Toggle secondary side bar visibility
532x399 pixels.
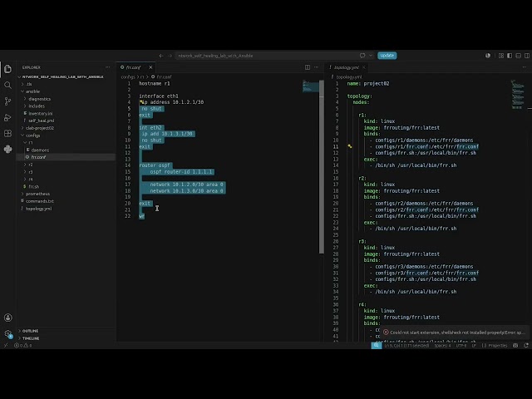coord(527,56)
